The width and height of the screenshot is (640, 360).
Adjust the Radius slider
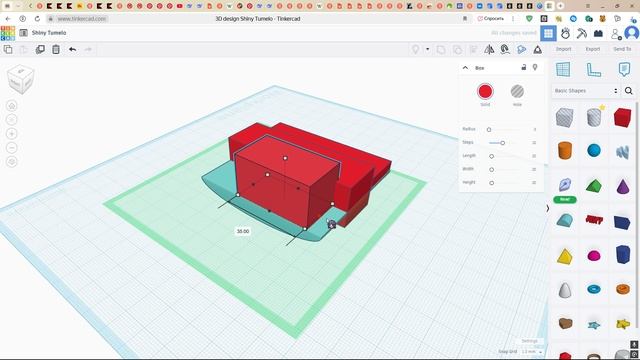489,129
